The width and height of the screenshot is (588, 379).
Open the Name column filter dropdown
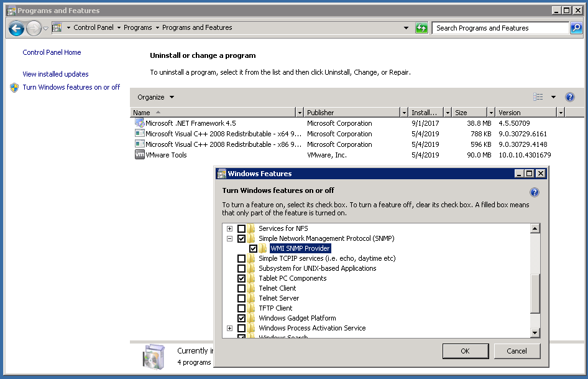[299, 113]
